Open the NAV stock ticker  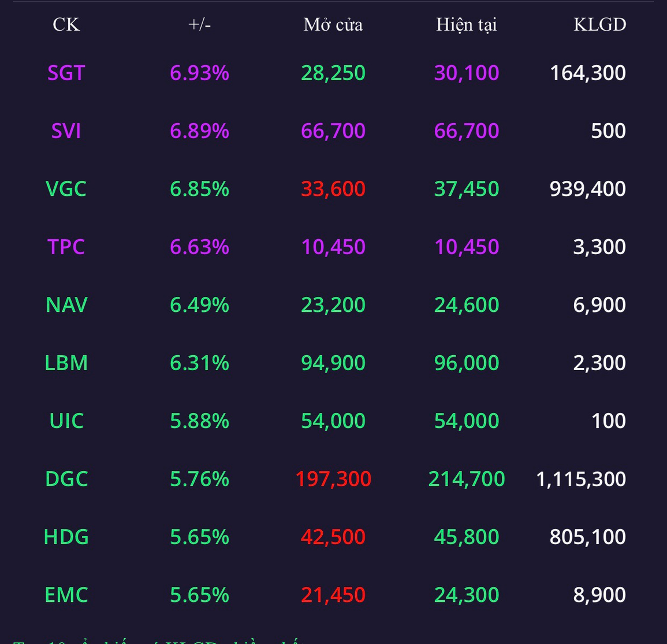pos(66,305)
